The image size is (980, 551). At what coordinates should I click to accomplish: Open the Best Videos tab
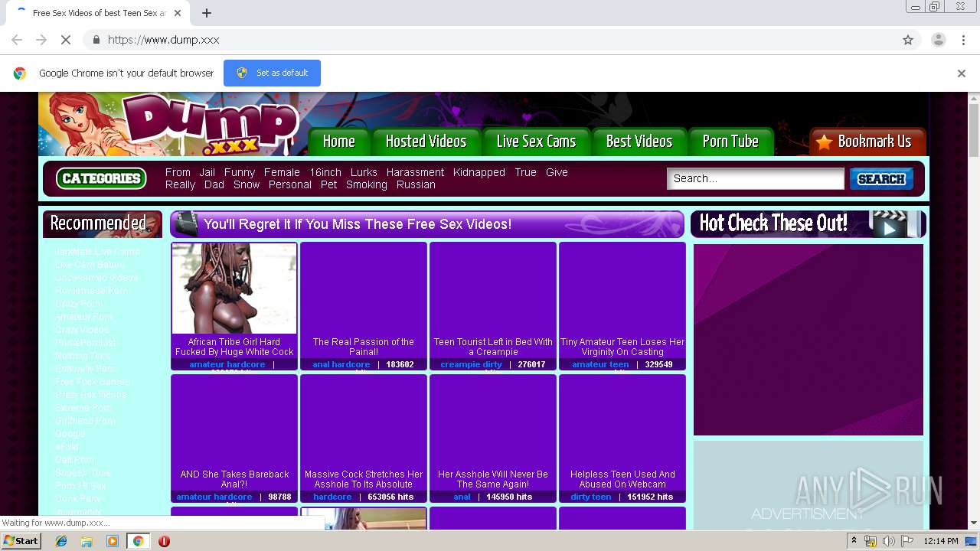[x=639, y=142]
